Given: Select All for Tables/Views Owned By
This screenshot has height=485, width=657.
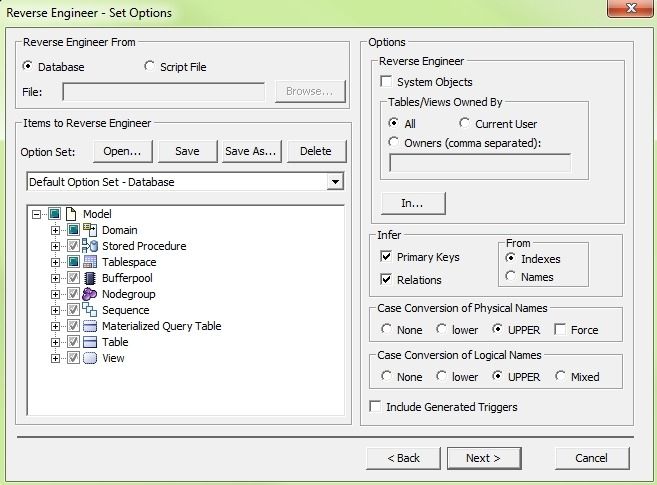Looking at the screenshot, I should (x=393, y=123).
